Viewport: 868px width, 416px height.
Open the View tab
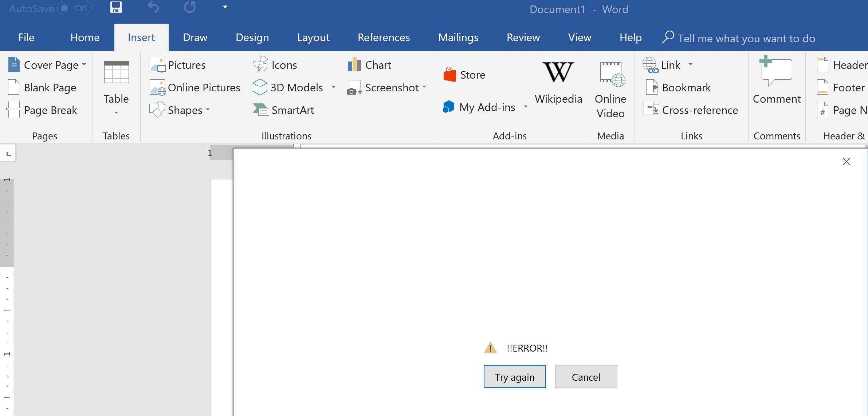(x=580, y=37)
